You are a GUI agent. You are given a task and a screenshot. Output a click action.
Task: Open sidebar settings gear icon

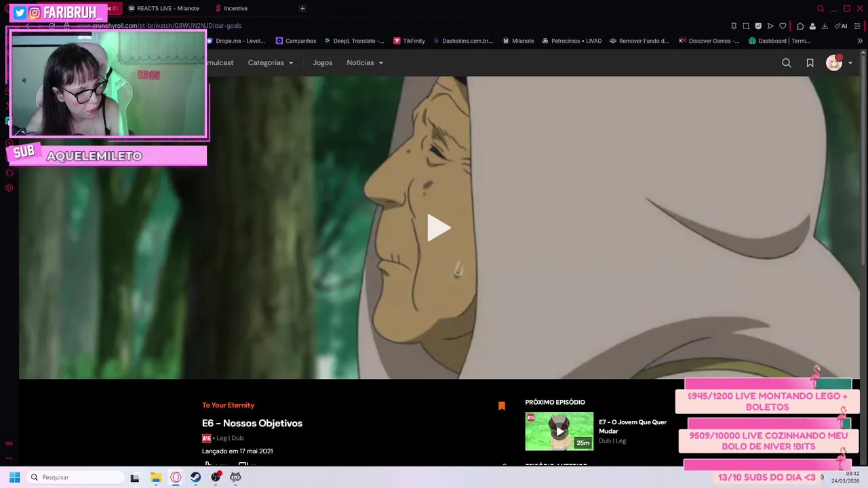point(9,187)
